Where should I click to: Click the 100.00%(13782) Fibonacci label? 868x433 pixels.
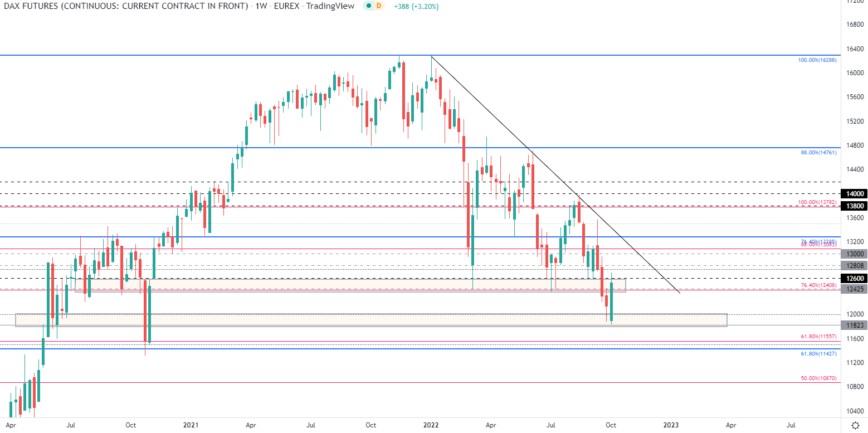(818, 202)
